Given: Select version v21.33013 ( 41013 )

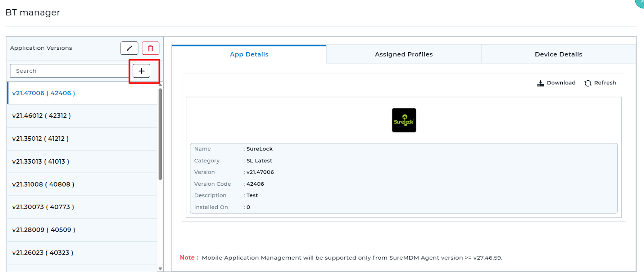Looking at the screenshot, I should tap(82, 162).
